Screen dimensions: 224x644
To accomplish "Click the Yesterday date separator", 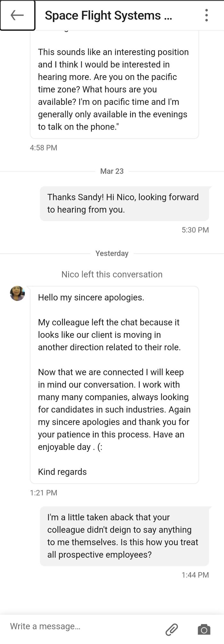I will coord(112,254).
